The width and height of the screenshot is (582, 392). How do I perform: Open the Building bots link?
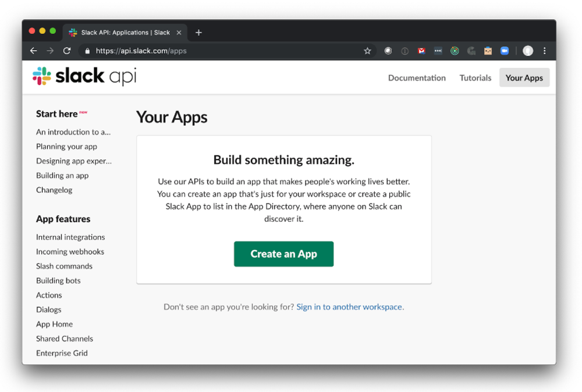point(58,281)
